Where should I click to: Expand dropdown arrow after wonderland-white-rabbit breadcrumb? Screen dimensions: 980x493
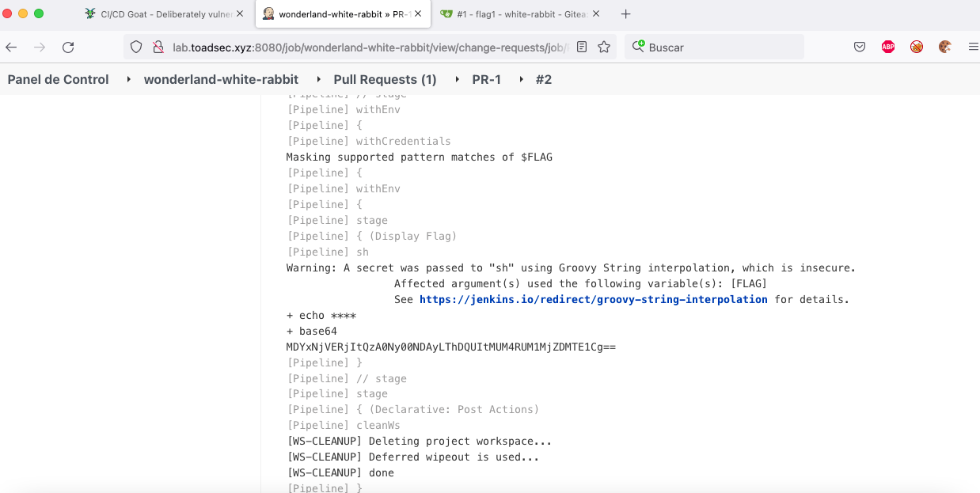click(318, 79)
